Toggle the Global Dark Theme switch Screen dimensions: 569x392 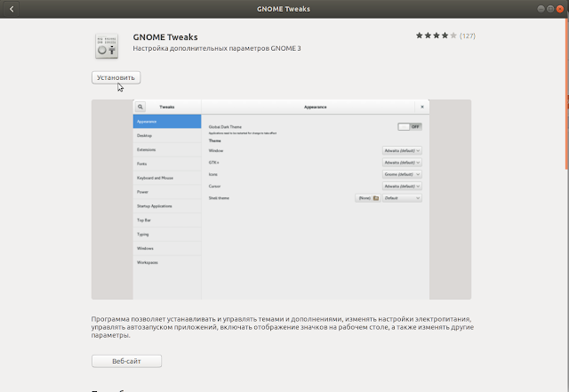point(410,127)
